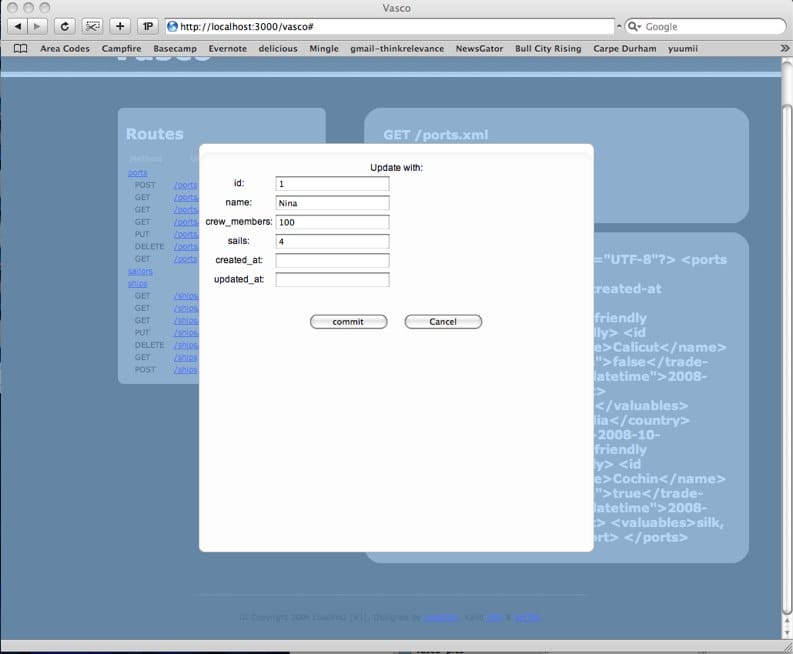Click the scissors Web Clip button
The height and width of the screenshot is (654, 793).
(x=92, y=26)
